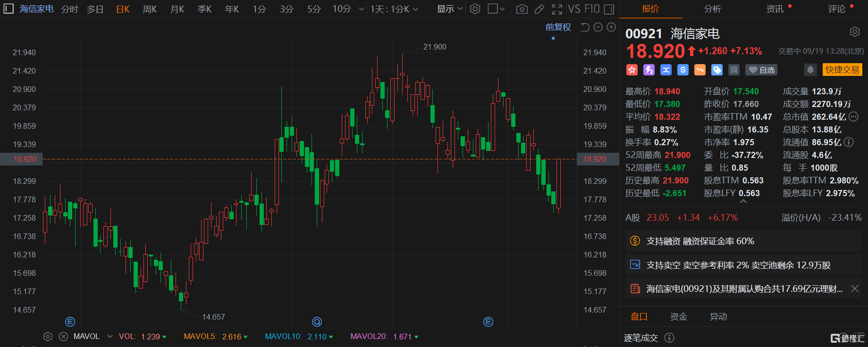This screenshot has height=347, width=868.
Task: Select the 季K quarterly candlestick tab
Action: tap(204, 9)
